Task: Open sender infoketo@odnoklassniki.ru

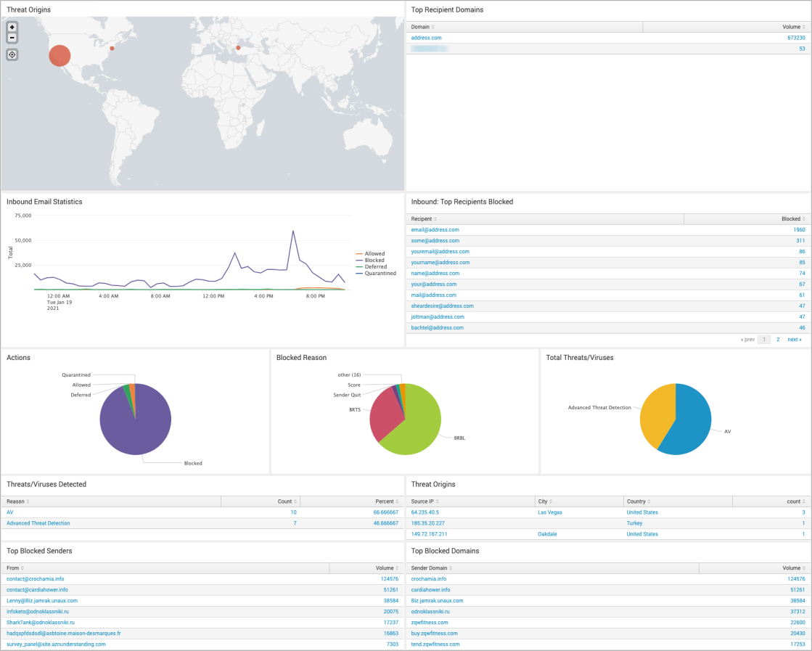Action: coord(38,612)
